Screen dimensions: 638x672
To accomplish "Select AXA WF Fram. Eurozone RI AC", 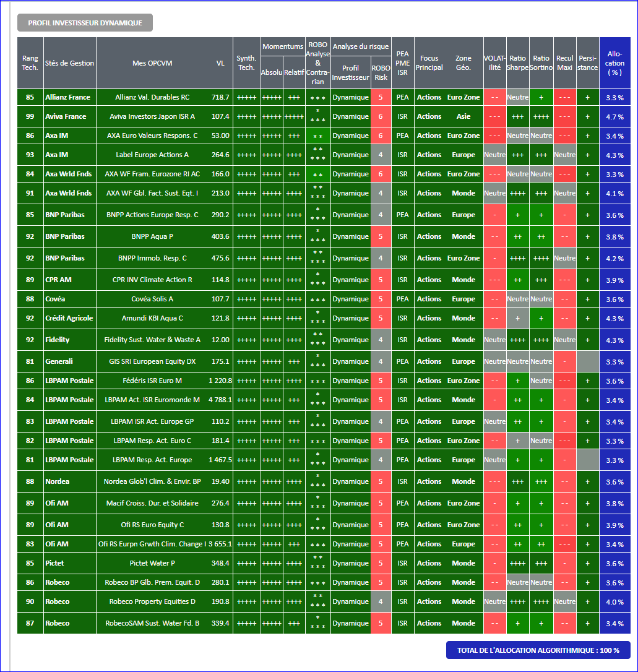I will pyautogui.click(x=152, y=174).
